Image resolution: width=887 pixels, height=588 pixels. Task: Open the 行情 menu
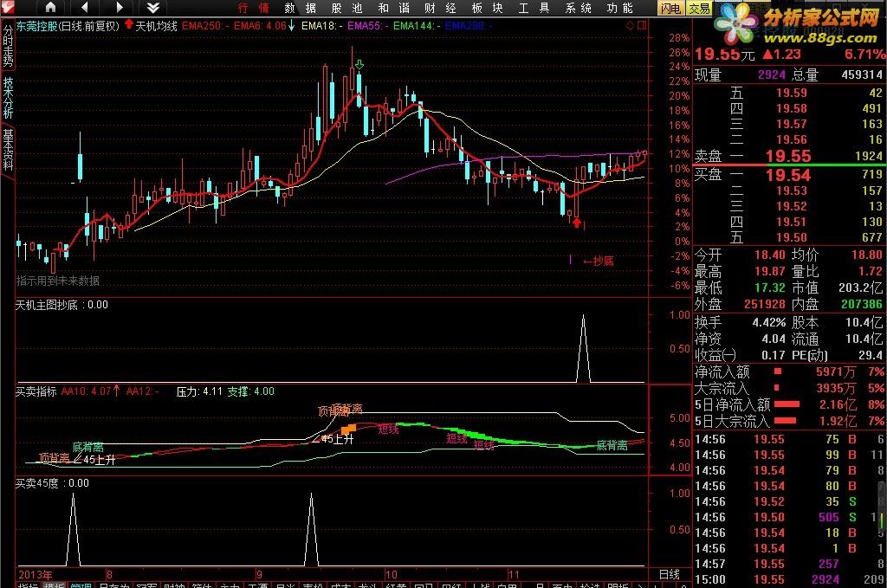coord(253,8)
